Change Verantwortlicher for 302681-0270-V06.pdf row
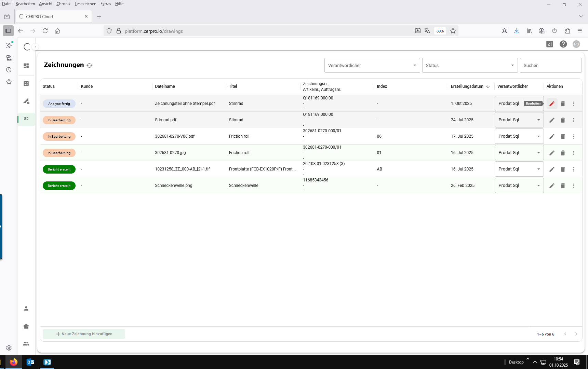Viewport: 588px width, 369px height. [x=519, y=136]
